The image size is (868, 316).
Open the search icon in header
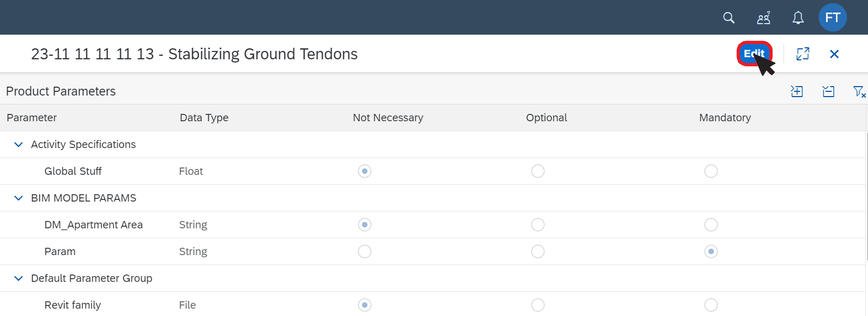tap(728, 18)
